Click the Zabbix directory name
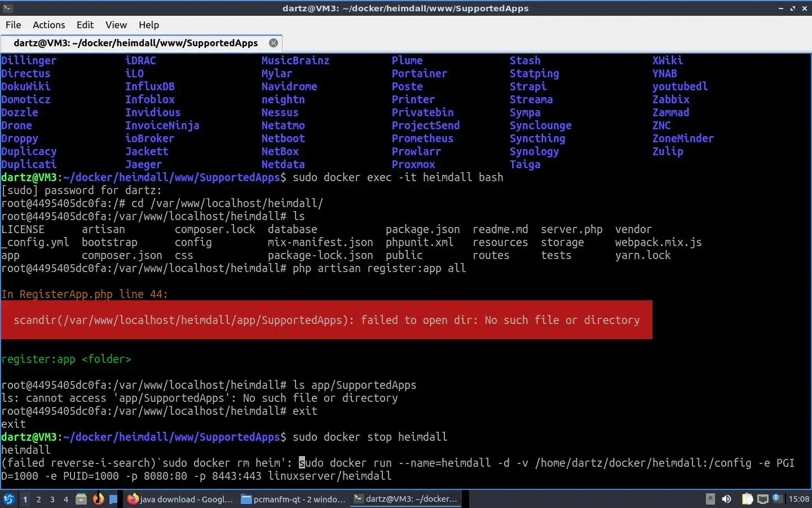The width and height of the screenshot is (812, 508). click(x=671, y=99)
